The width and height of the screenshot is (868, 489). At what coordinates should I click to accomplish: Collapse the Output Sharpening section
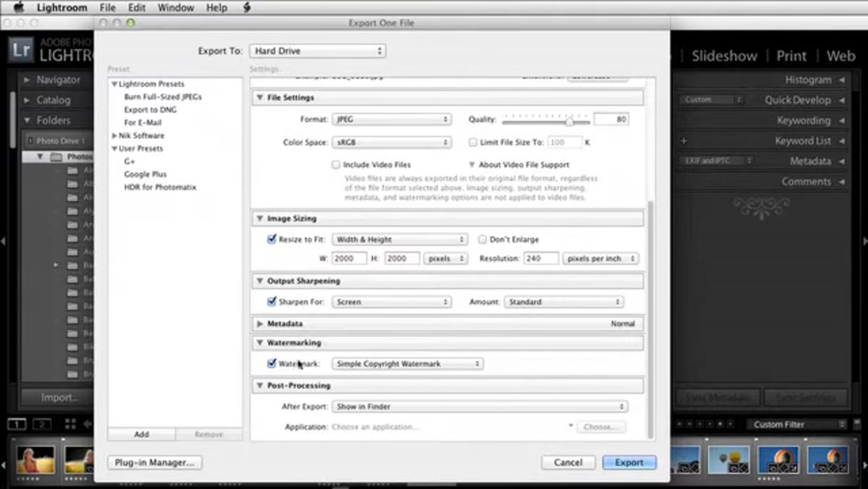[x=260, y=281]
